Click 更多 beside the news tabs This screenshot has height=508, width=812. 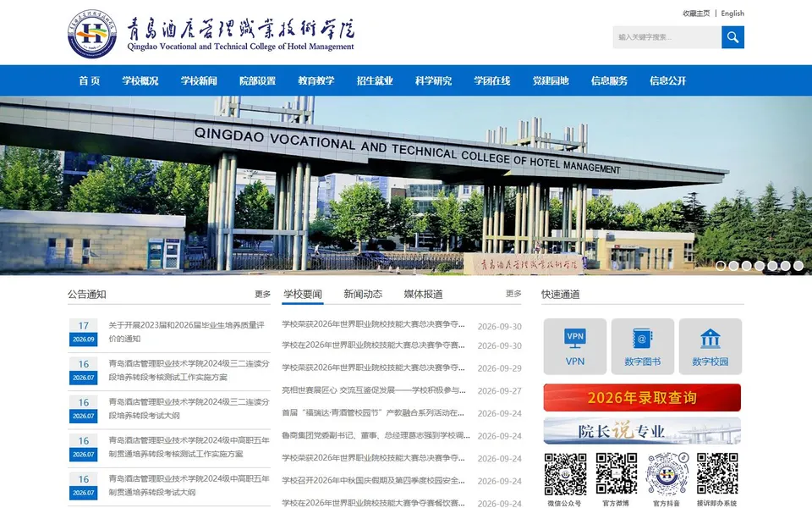(513, 294)
